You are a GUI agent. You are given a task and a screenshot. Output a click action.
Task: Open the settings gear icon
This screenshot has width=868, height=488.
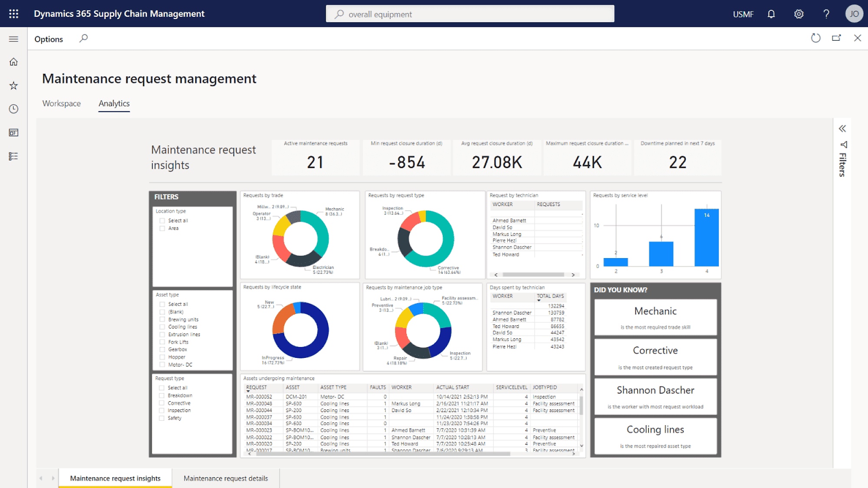pyautogui.click(x=799, y=14)
